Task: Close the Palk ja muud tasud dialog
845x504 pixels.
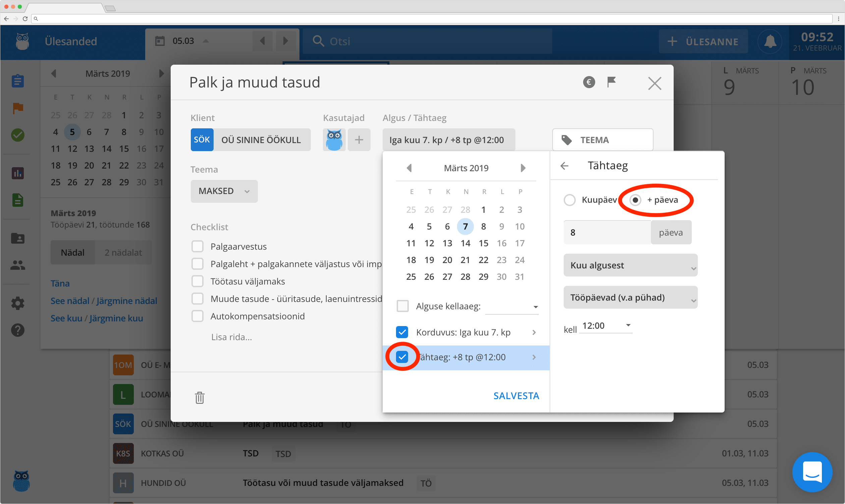Action: click(x=655, y=83)
